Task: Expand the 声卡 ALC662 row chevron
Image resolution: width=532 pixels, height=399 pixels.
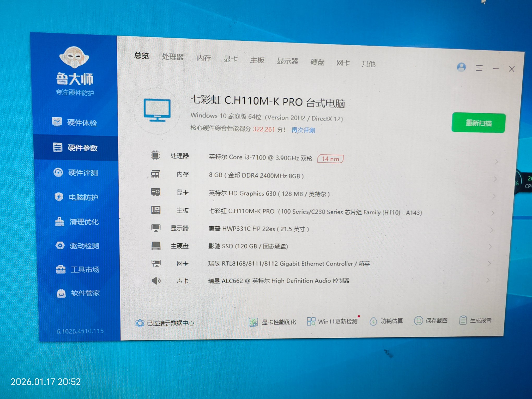Action: click(488, 280)
